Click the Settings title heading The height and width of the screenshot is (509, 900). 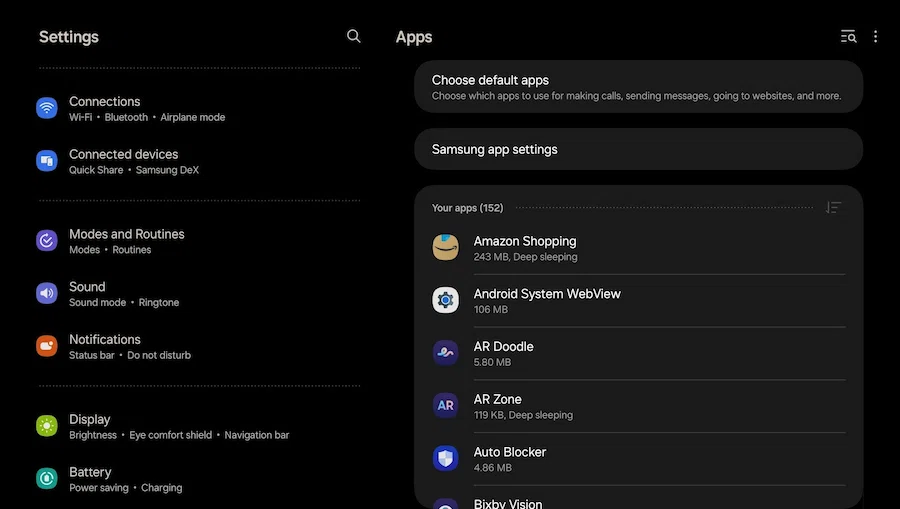(69, 37)
